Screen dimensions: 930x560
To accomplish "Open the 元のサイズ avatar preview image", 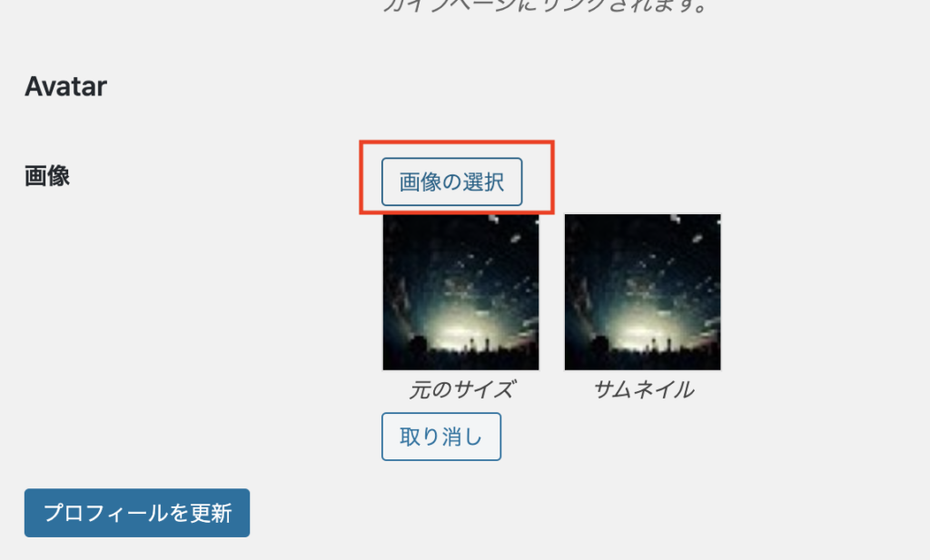I will click(460, 292).
